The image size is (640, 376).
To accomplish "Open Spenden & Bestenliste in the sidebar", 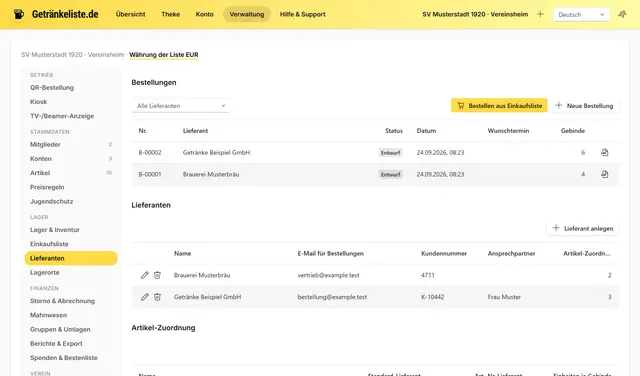I will [64, 358].
